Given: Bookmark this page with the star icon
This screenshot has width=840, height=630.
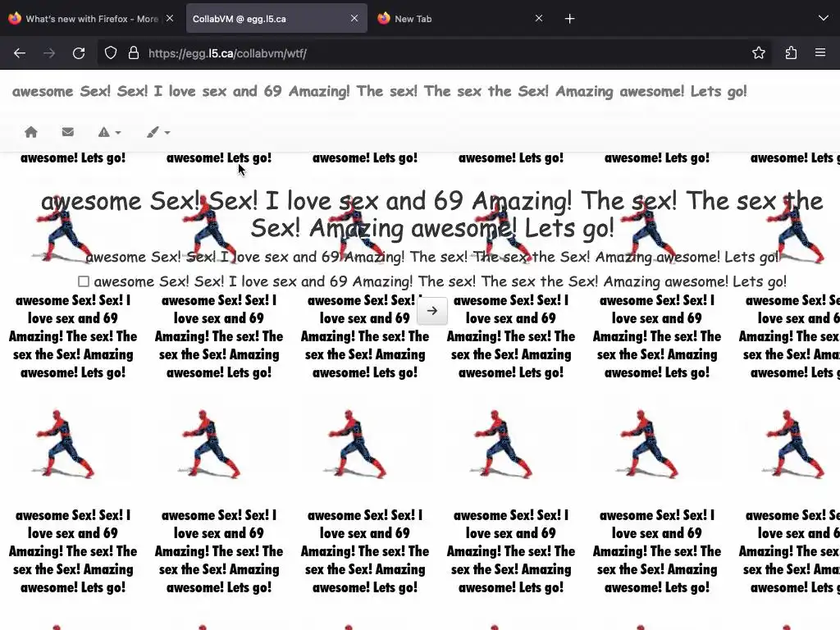Looking at the screenshot, I should coord(759,52).
